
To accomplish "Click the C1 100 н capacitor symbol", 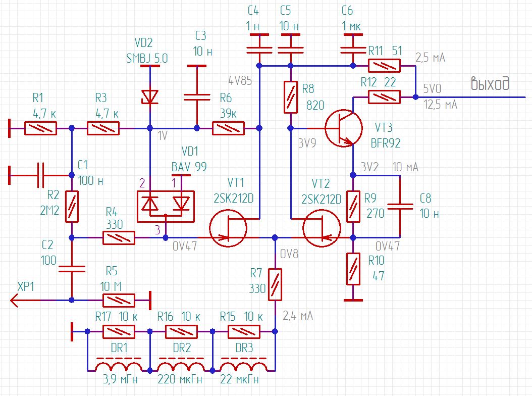I will pos(40,175).
